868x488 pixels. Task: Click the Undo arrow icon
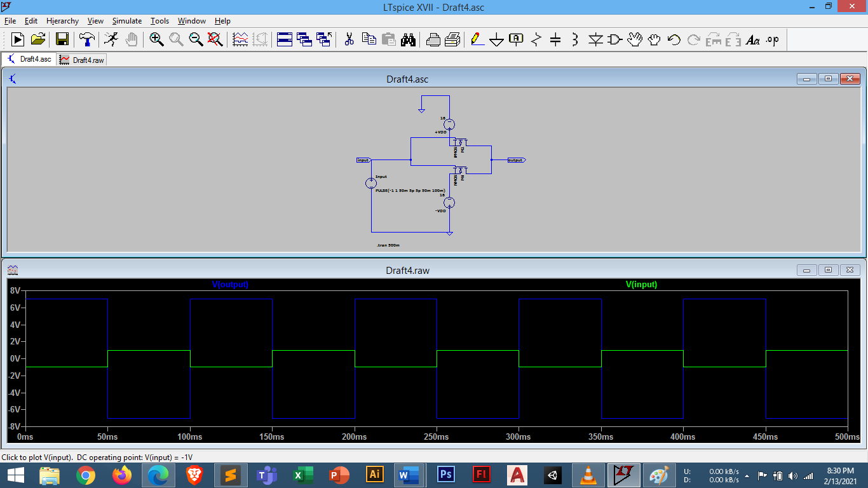coord(674,39)
